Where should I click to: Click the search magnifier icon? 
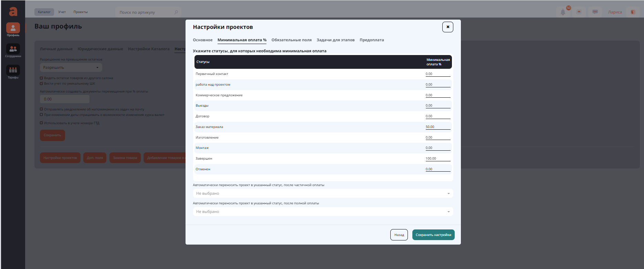point(176,12)
